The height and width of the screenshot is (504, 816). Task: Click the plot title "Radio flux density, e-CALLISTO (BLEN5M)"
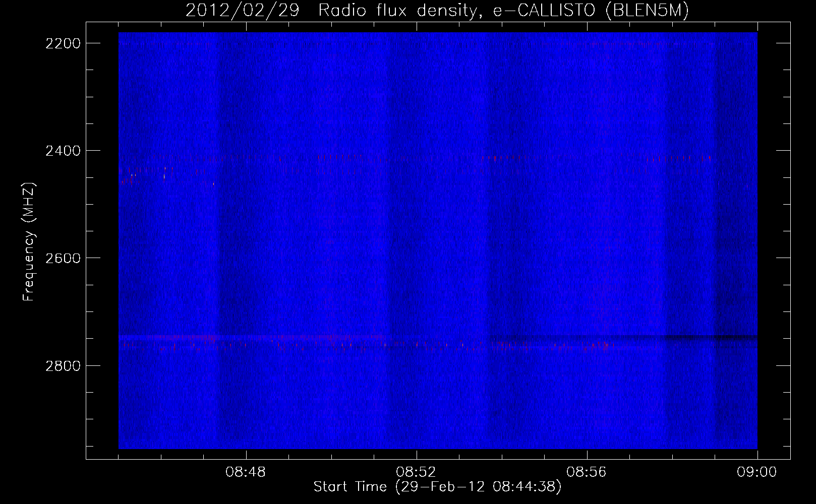point(503,11)
